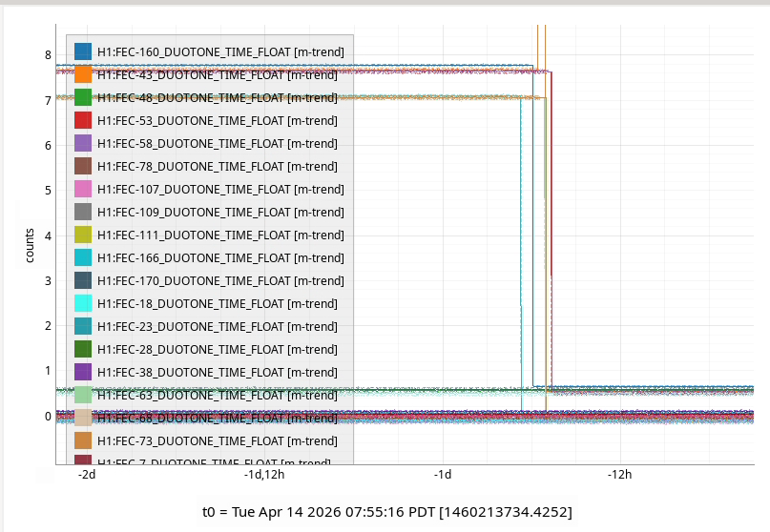Select legend label H1:FEC-170_DUOTONE_TIME_FLOAT [m-trend]
This screenshot has width=770, height=532.
coord(220,281)
